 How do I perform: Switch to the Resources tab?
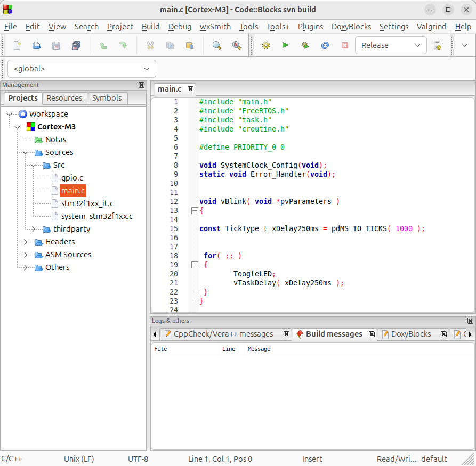click(64, 98)
